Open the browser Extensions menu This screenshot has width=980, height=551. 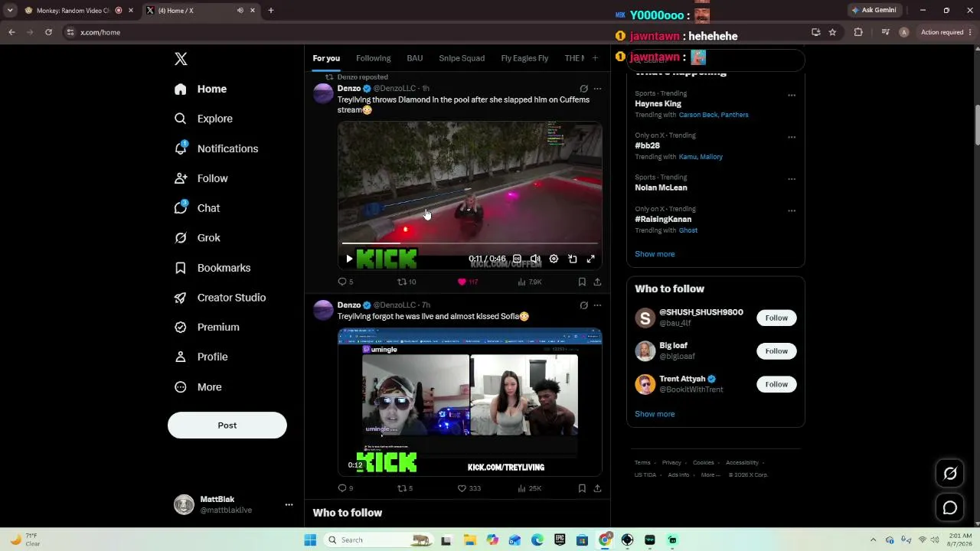858,32
